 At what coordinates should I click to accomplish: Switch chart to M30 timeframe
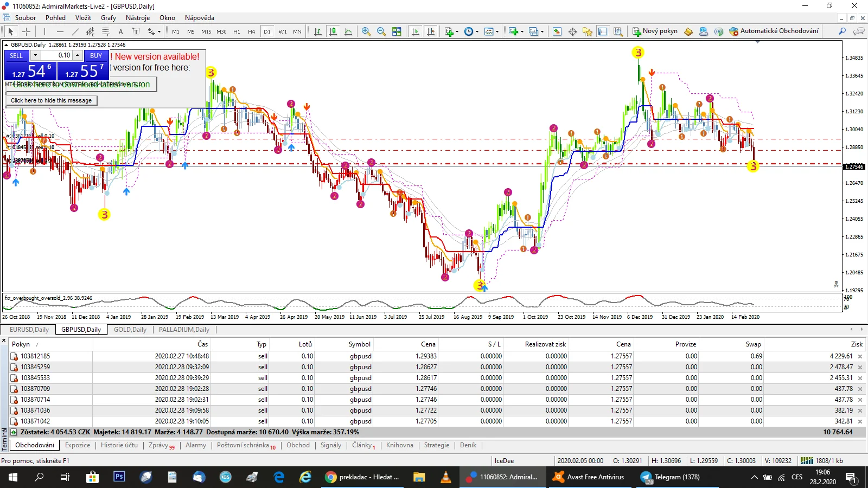click(221, 31)
